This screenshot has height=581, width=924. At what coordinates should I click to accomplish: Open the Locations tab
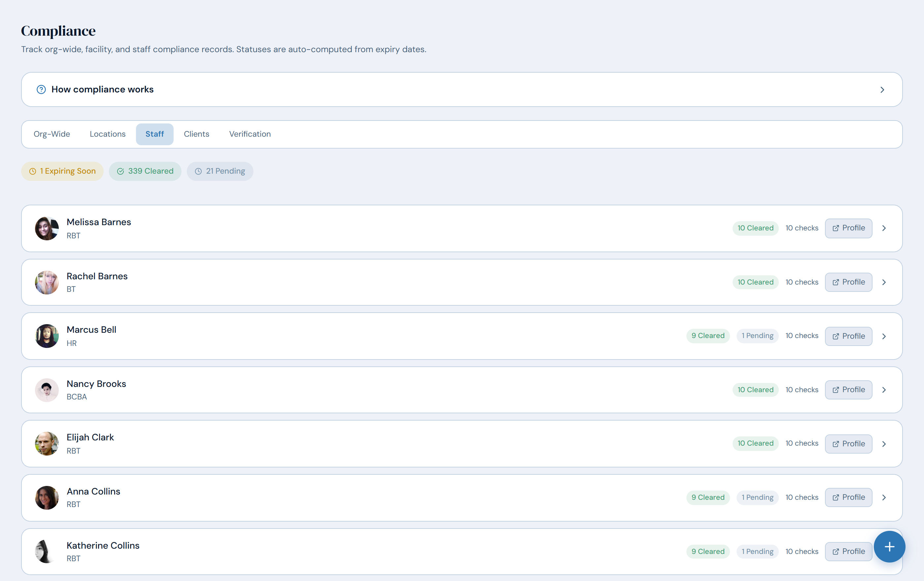pos(108,134)
